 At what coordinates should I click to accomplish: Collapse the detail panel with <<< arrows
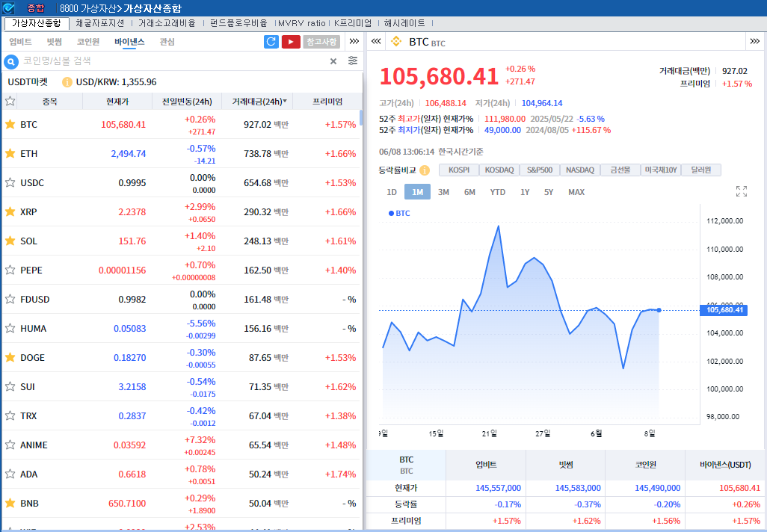(x=376, y=42)
